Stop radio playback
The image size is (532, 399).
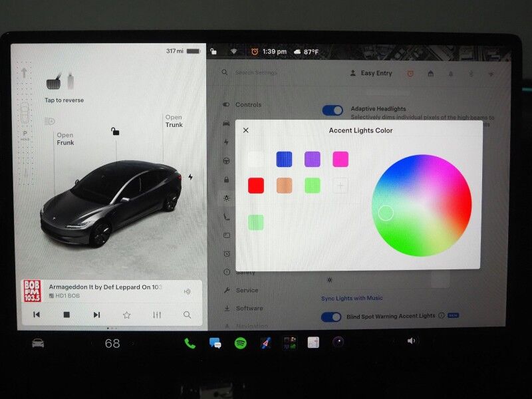click(x=66, y=315)
